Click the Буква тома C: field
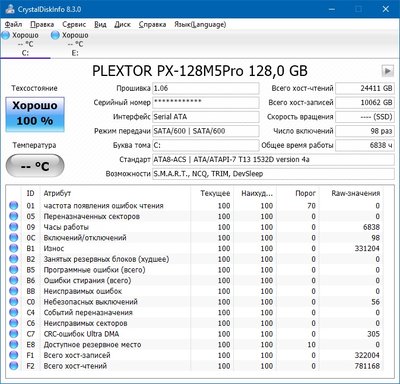400x384 pixels. tap(206, 145)
